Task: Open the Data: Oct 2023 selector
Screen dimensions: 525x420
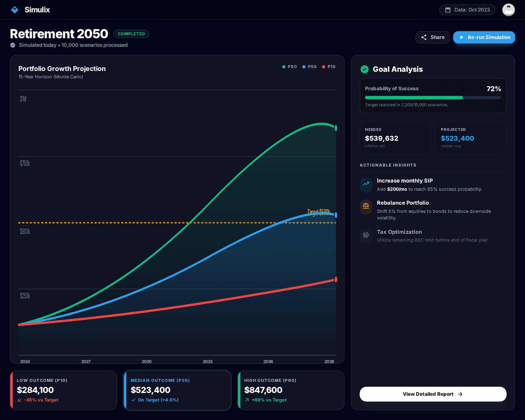Action: (467, 10)
